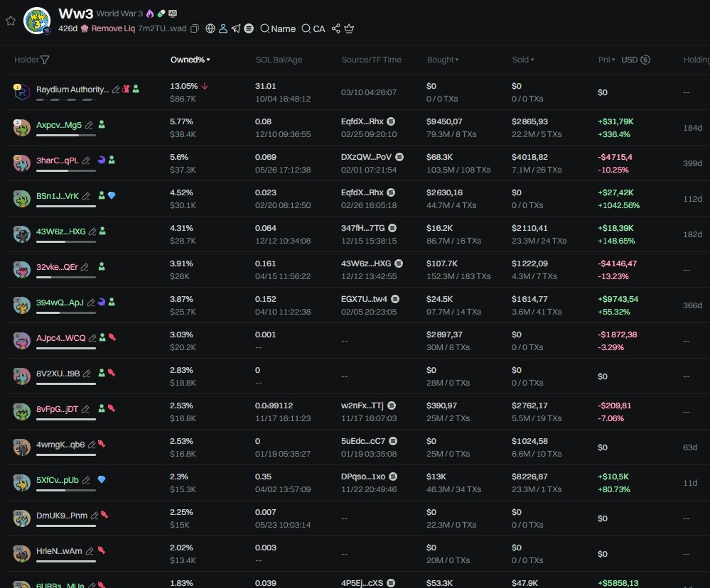Click red tag icon beside AJpc4...WCQ

pos(112,337)
